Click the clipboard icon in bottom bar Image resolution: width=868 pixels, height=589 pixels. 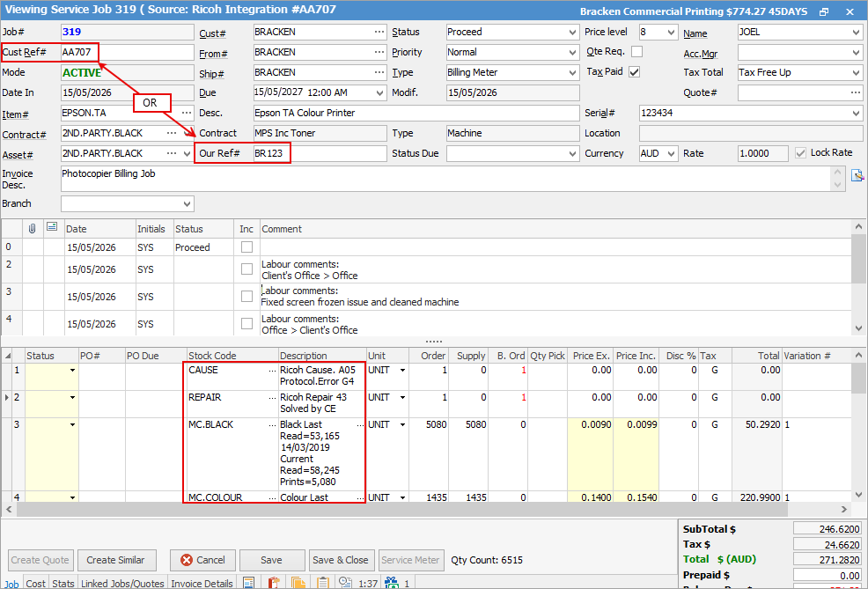[323, 583]
